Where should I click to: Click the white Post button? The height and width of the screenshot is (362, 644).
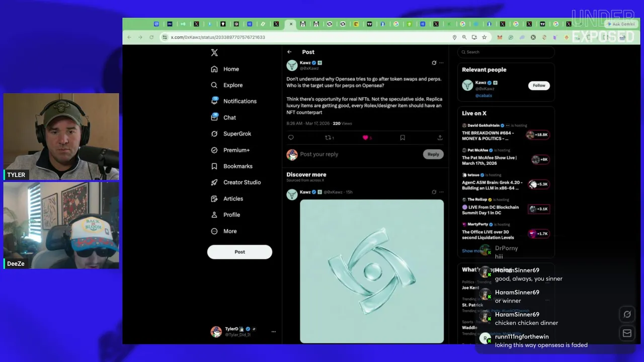pos(239,252)
